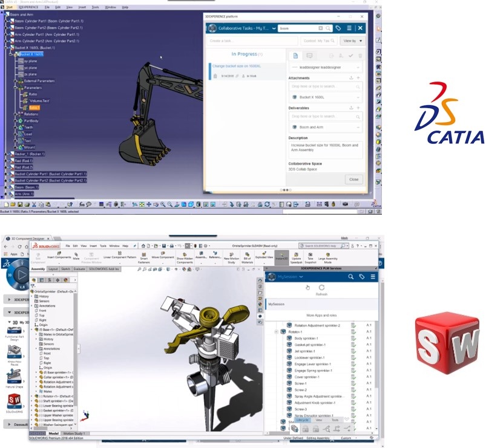The width and height of the screenshot is (486, 448).
Task: Select 'Volume.Test' parameter in tree
Action: [x=39, y=101]
